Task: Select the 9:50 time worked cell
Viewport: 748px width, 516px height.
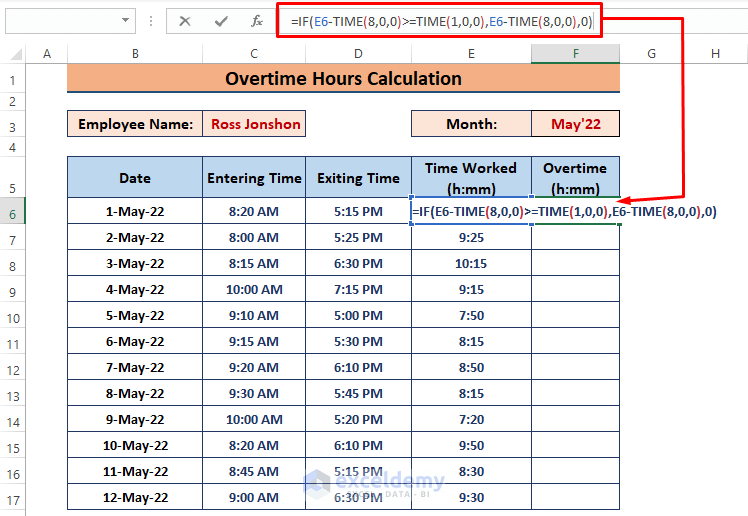Action: (471, 445)
